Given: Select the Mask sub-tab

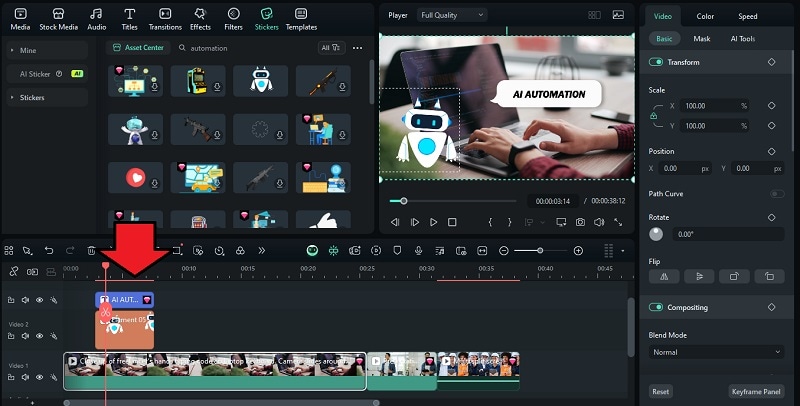Looking at the screenshot, I should [702, 39].
